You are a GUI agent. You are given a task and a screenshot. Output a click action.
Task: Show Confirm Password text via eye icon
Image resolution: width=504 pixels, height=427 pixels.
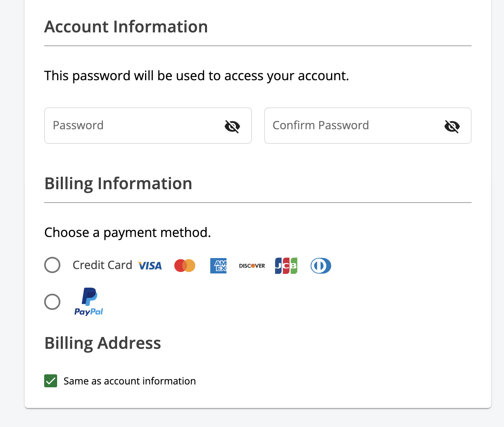(x=452, y=126)
